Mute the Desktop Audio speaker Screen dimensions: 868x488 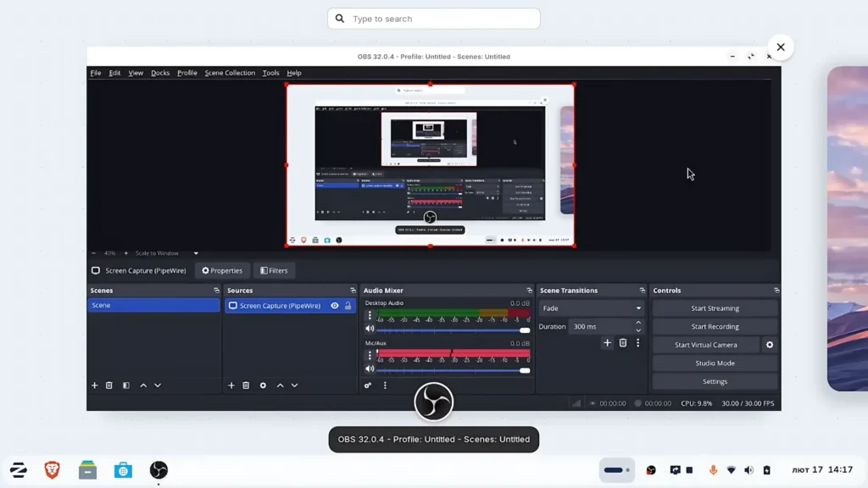tap(370, 329)
